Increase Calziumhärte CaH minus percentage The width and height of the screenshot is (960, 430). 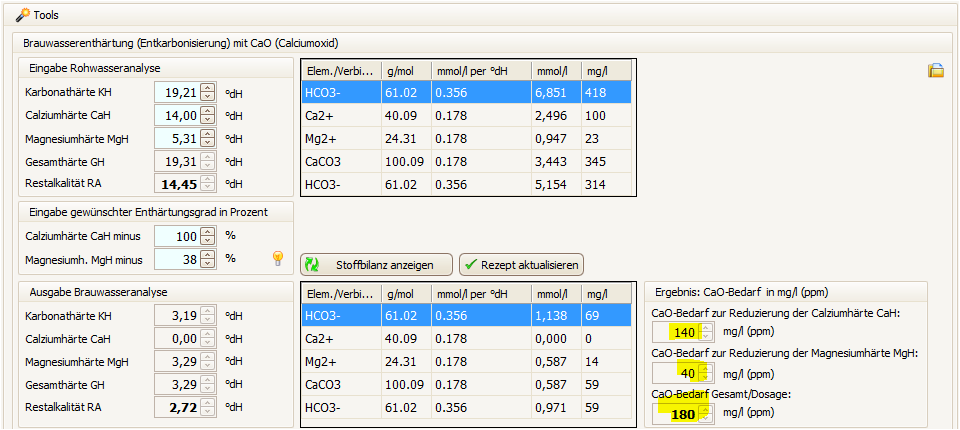207,231
